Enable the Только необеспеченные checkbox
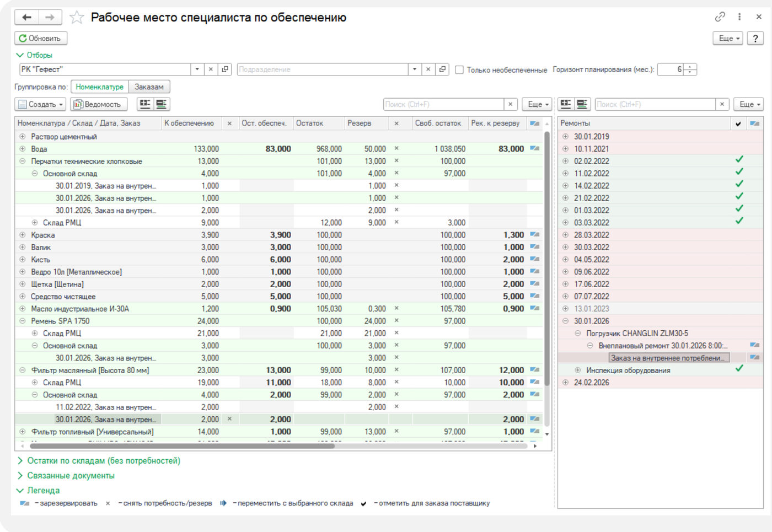 coord(459,70)
